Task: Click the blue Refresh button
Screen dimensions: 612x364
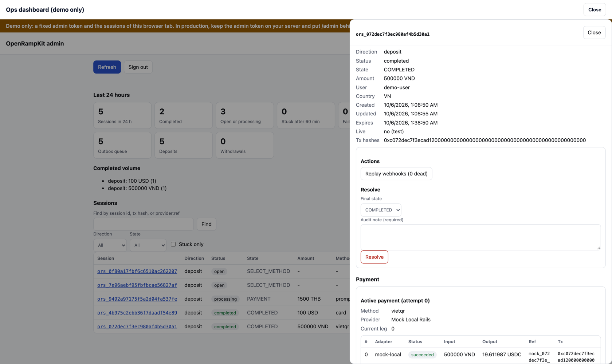Action: (x=107, y=67)
